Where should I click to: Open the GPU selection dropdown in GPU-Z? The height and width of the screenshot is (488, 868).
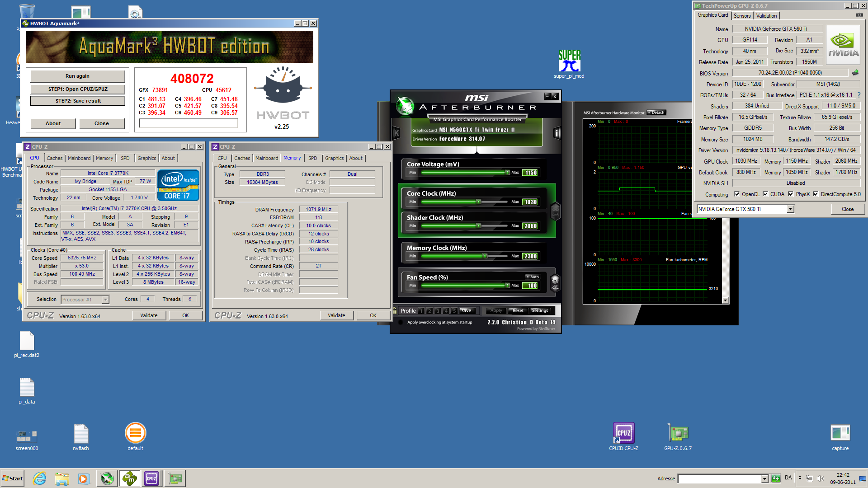pyautogui.click(x=790, y=209)
